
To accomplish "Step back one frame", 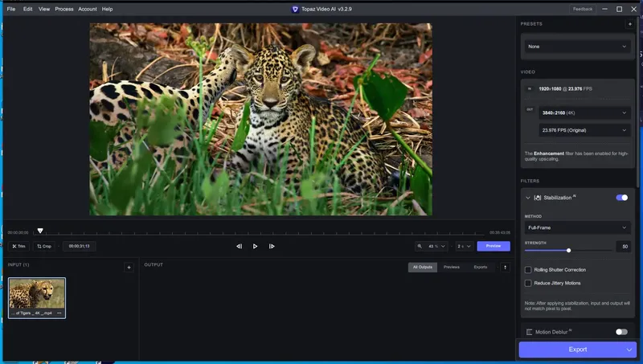I will (x=239, y=247).
